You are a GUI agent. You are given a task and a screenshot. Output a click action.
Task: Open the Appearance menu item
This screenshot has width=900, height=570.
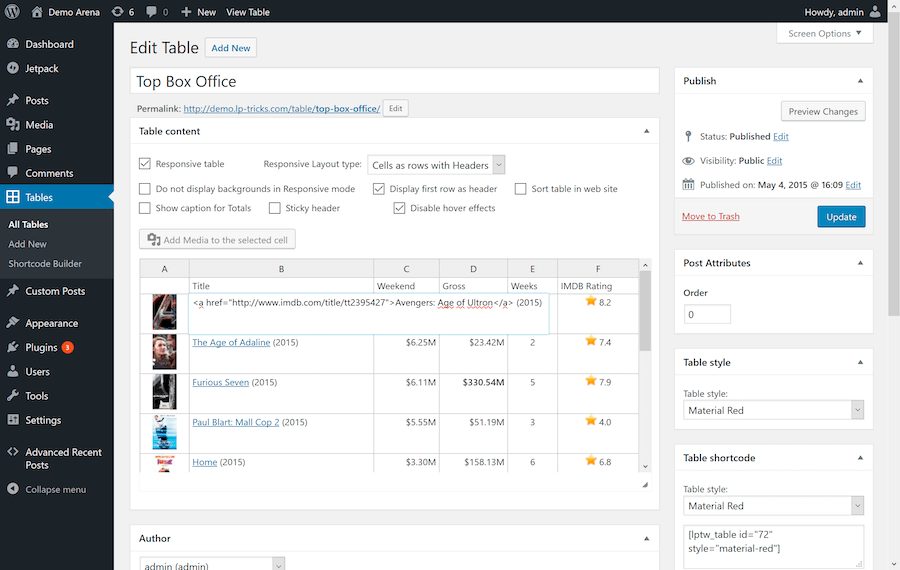56,323
